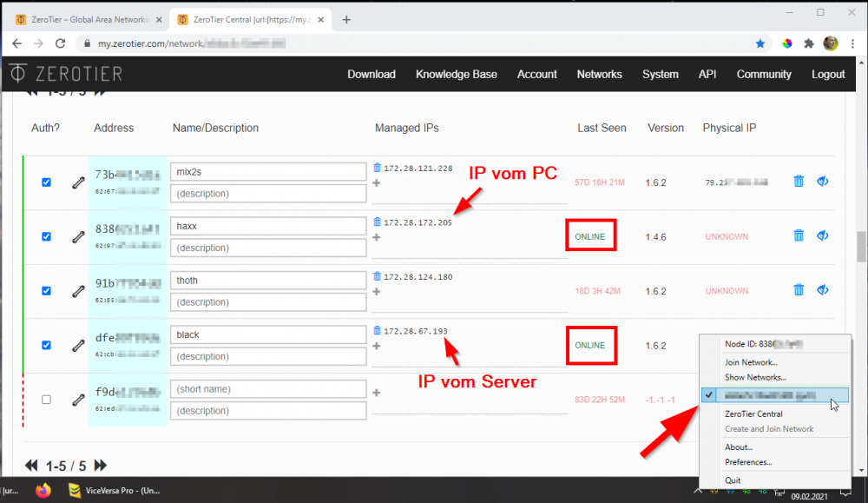The width and height of the screenshot is (868, 503).
Task: Open Download page in navbar
Action: click(372, 74)
